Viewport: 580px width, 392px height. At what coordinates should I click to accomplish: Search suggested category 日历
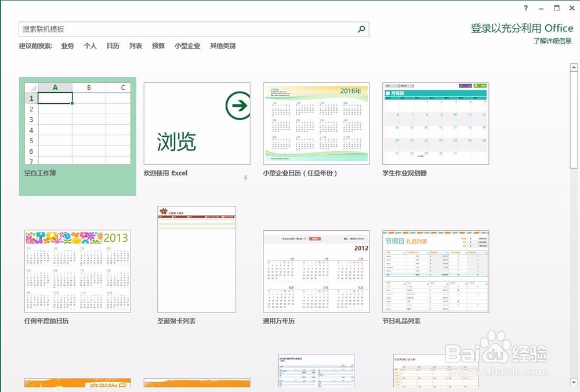[x=113, y=46]
